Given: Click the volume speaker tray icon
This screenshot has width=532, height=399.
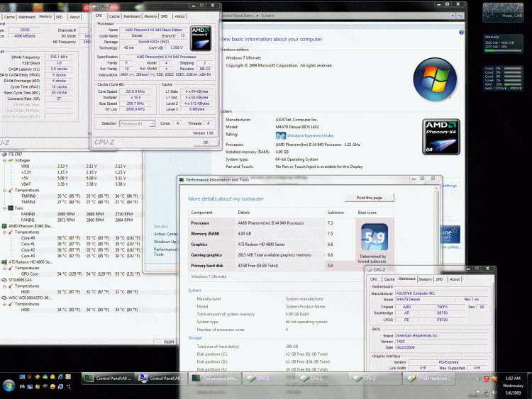Looking at the screenshot, I should (494, 393).
